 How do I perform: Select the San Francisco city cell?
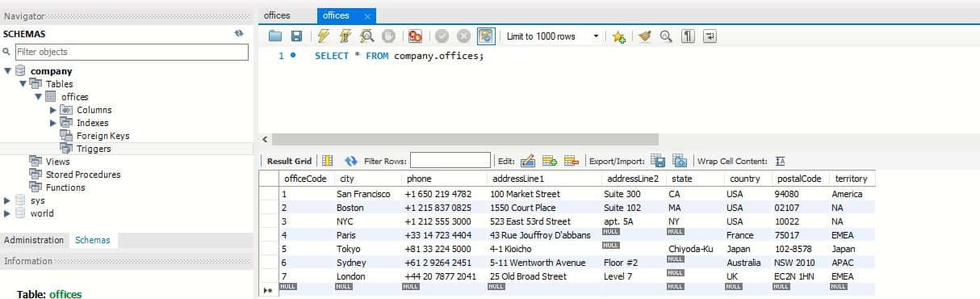click(x=367, y=194)
